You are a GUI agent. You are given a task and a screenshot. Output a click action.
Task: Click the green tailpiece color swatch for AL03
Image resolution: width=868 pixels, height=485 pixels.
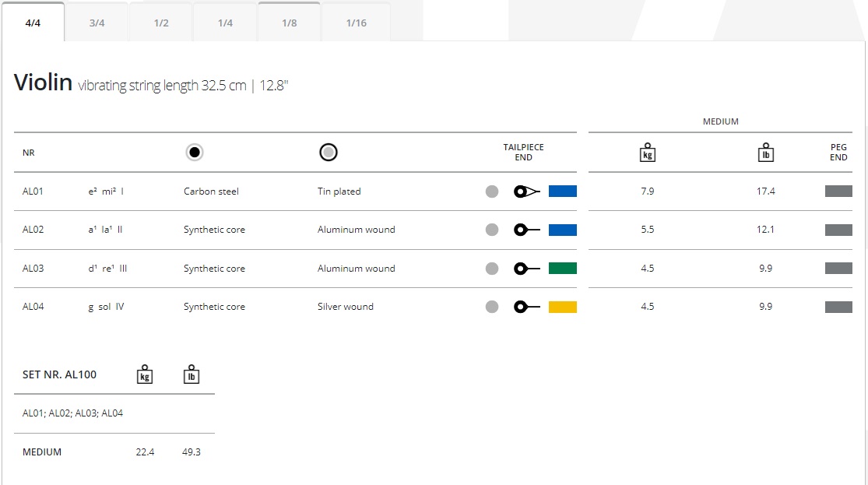tap(562, 269)
